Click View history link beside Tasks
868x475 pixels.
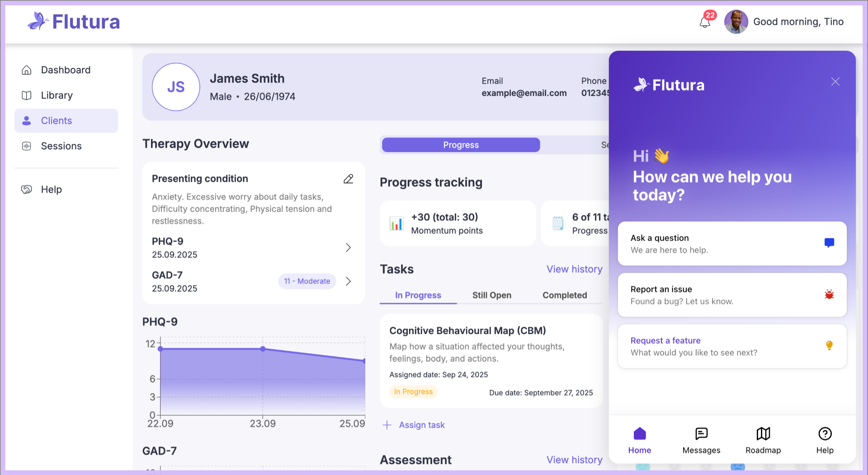pos(574,269)
